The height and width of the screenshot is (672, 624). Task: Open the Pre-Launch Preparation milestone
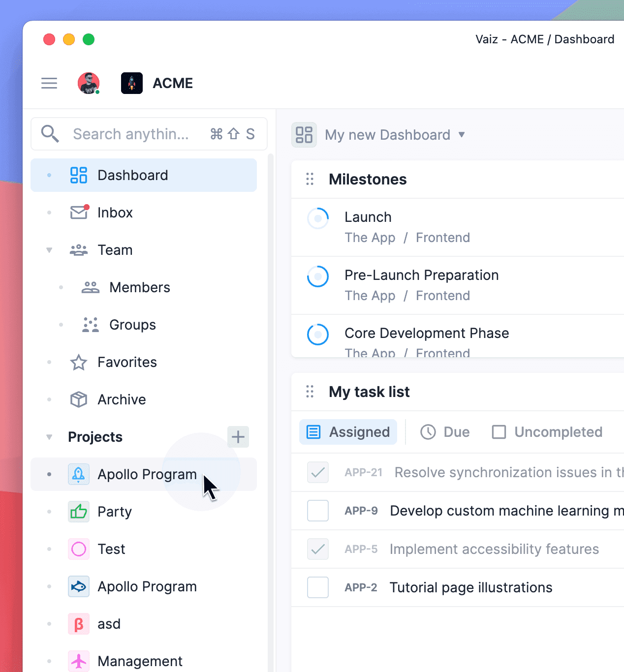421,275
